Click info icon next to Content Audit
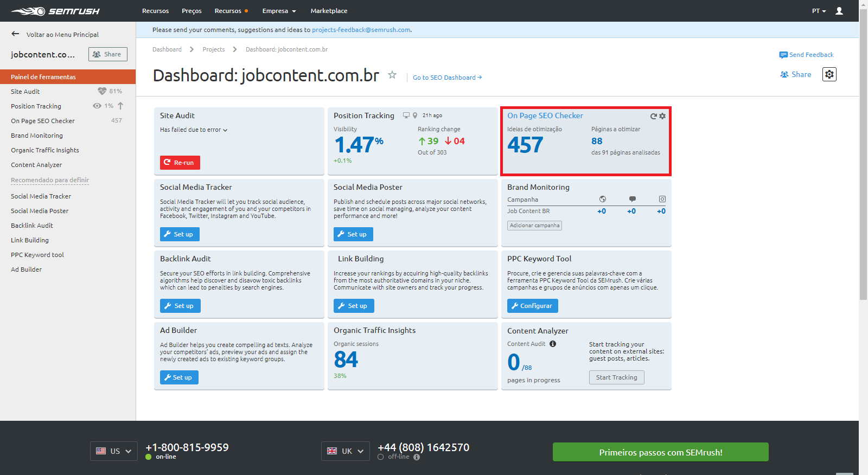This screenshot has width=868, height=475. (x=553, y=344)
